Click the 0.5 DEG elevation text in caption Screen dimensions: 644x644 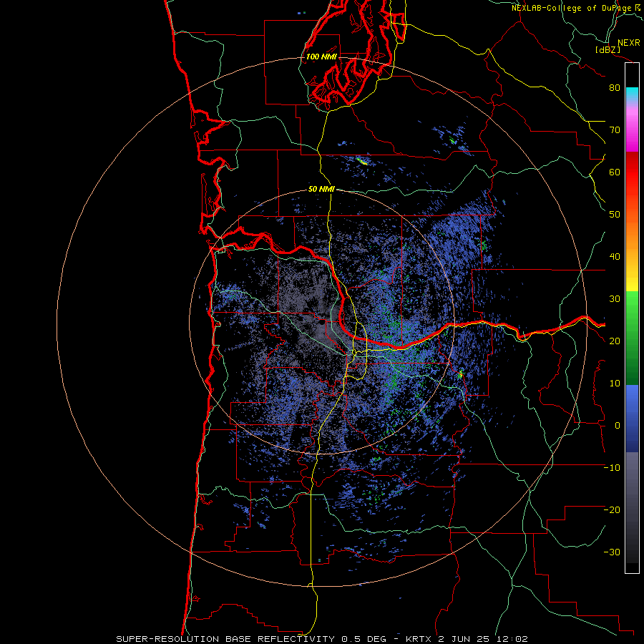pos(364,639)
